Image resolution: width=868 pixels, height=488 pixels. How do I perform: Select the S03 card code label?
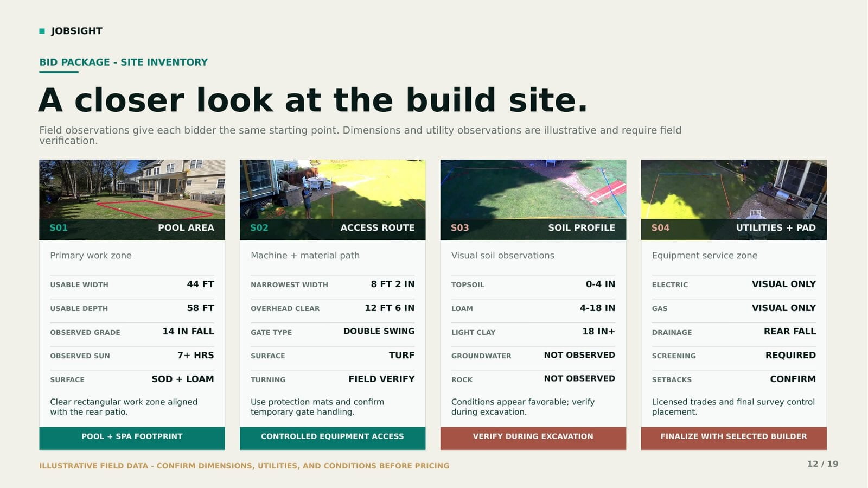point(460,227)
